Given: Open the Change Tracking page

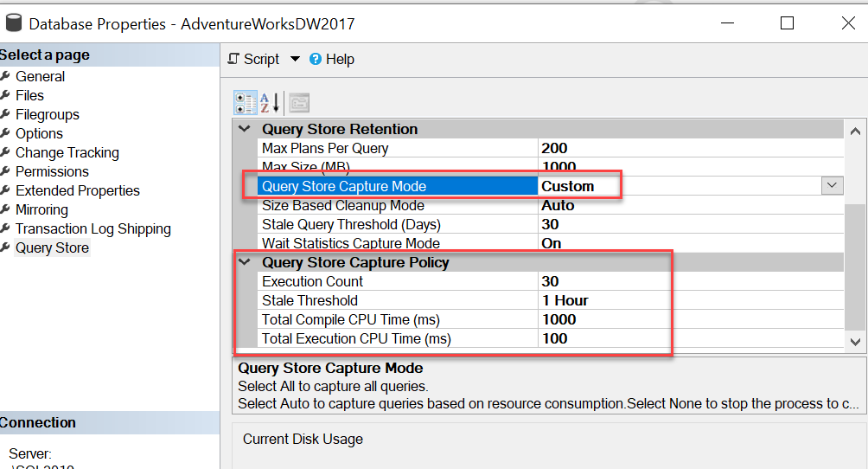Looking at the screenshot, I should 67,152.
